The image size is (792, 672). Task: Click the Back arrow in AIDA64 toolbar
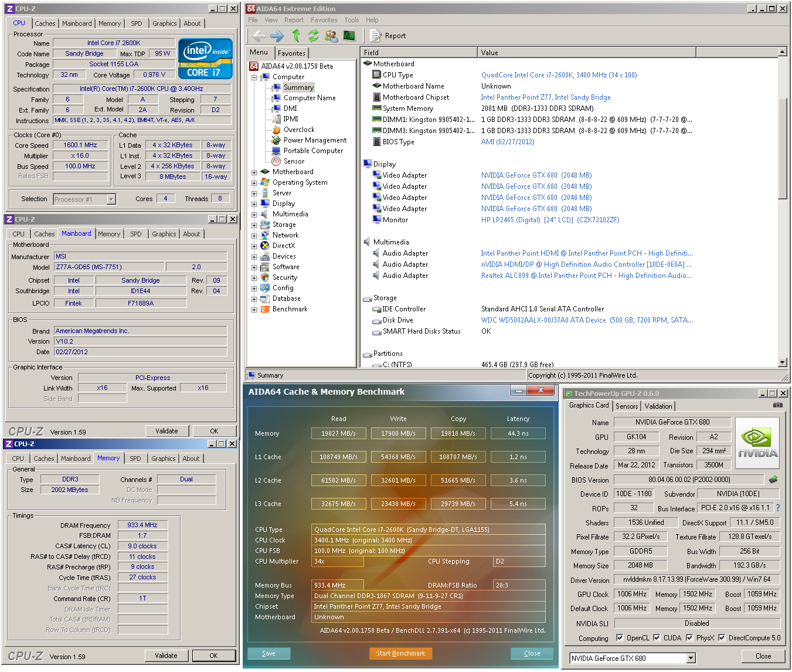259,36
